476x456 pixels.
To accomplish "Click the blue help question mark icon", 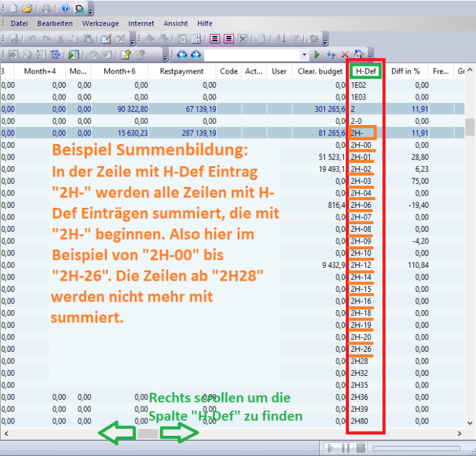I will pos(65,8).
